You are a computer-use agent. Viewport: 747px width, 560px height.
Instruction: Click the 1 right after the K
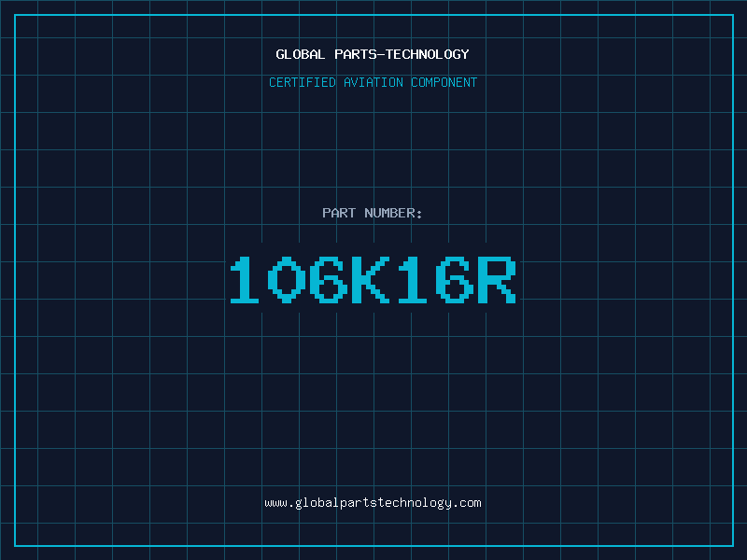[414, 280]
